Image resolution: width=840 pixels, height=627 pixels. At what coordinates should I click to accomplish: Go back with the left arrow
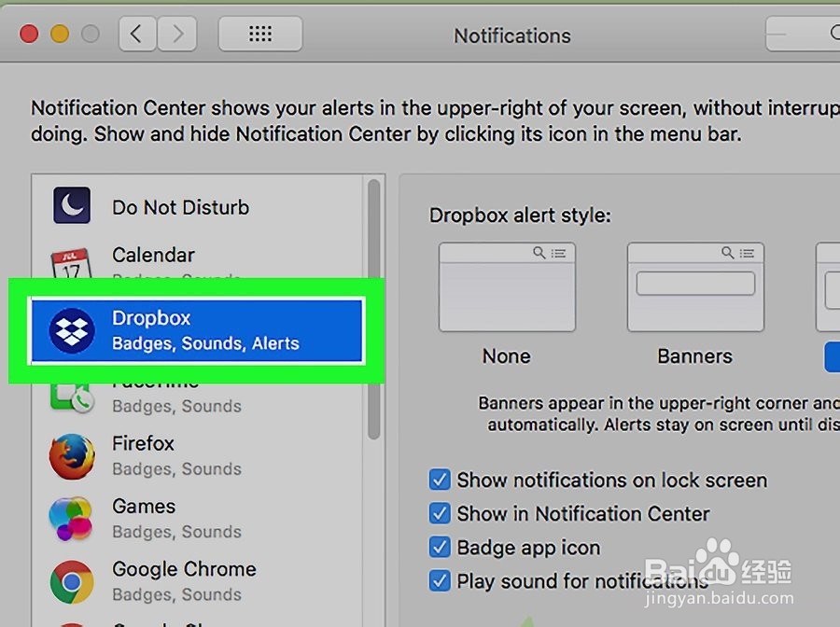pyautogui.click(x=138, y=34)
